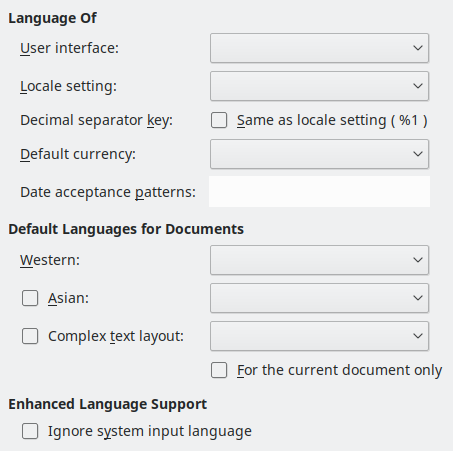This screenshot has width=453, height=451.
Task: Click the Date acceptance patterns field
Action: click(319, 192)
